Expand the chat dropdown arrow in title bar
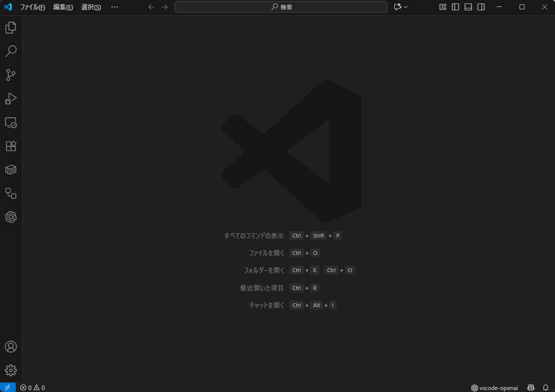 coord(406,7)
